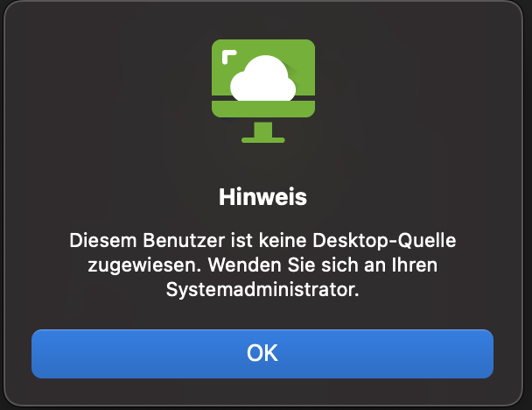
Task: Click the empty dialog area left of the icon
Action: tap(108, 92)
